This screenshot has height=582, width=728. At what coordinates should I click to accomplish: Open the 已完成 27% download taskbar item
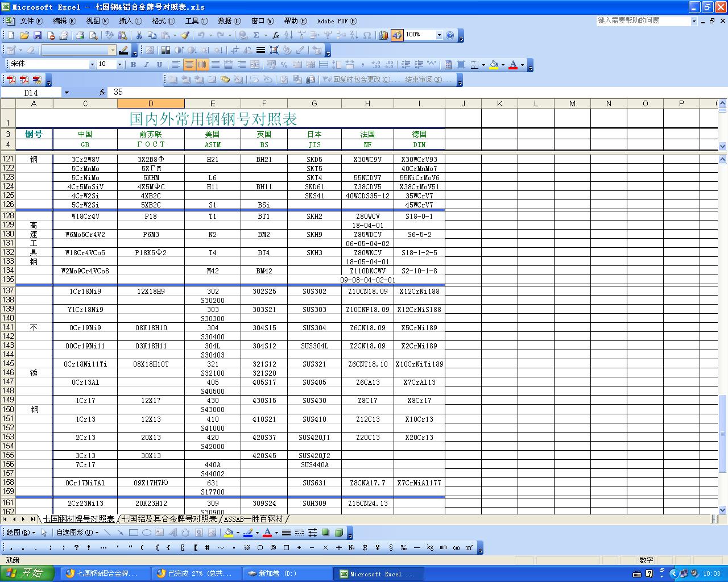(x=197, y=573)
